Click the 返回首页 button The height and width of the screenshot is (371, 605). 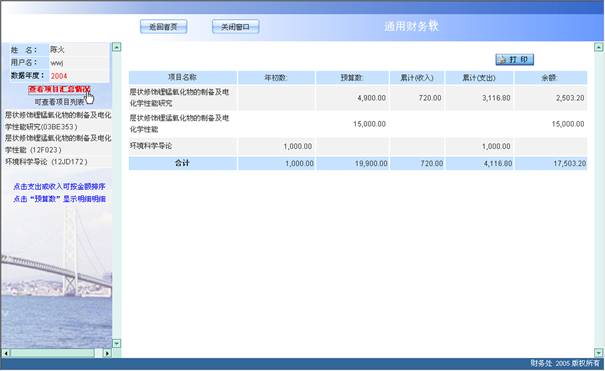click(x=164, y=27)
